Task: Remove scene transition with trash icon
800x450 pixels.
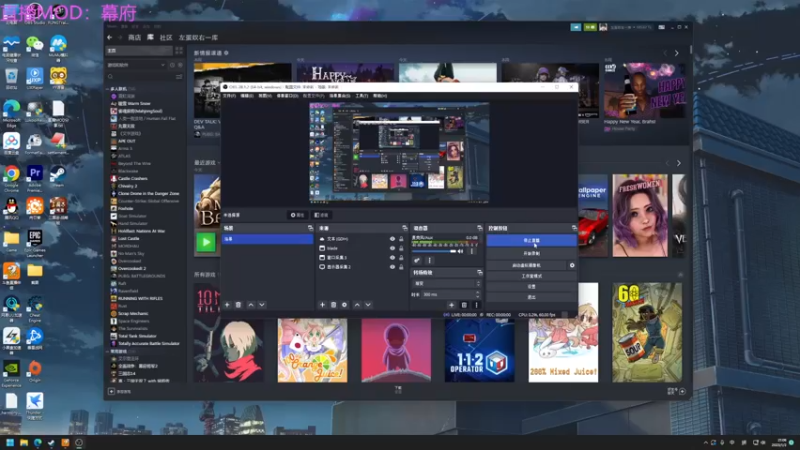Action: (x=464, y=305)
